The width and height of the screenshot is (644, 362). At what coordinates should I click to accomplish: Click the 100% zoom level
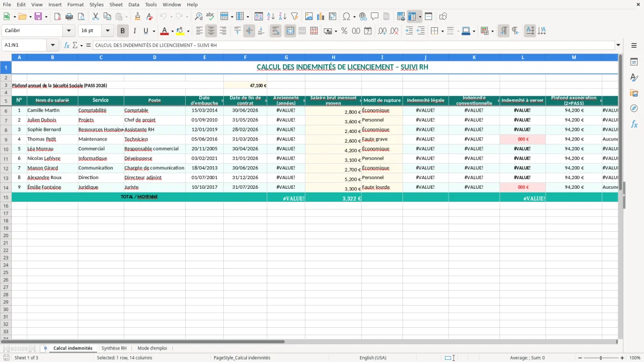[635, 358]
